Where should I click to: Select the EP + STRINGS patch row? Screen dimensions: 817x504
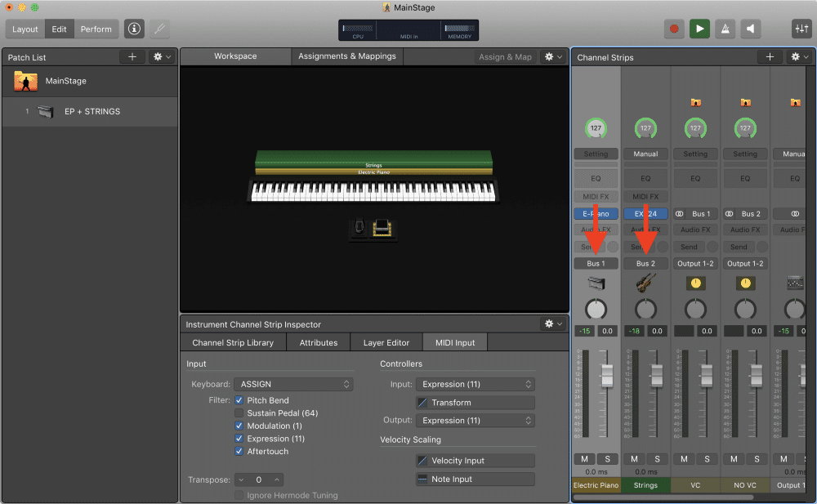90,112
